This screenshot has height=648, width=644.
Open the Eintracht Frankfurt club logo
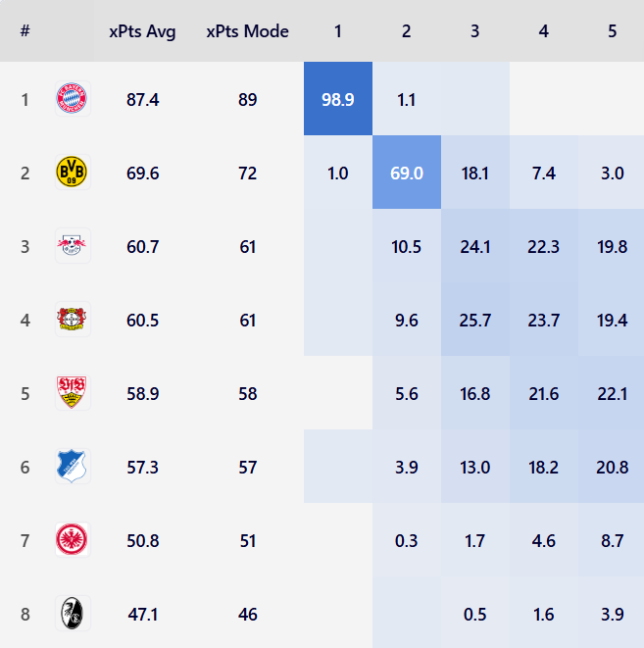[x=73, y=540]
